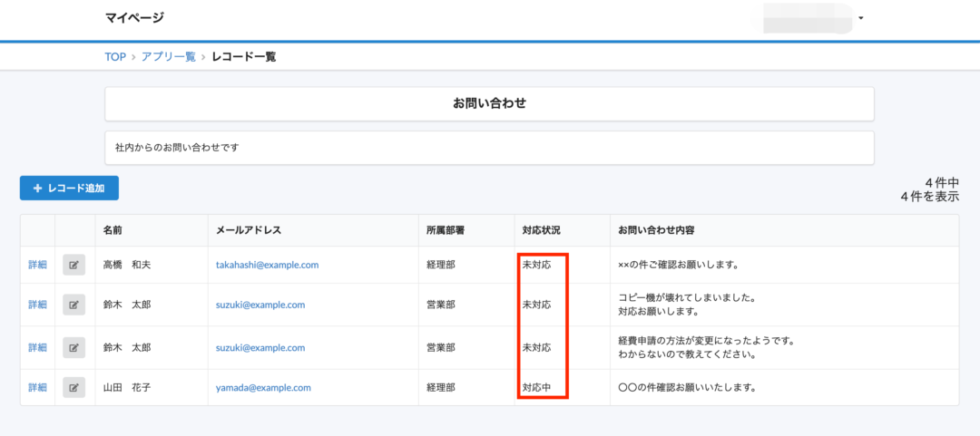The width and height of the screenshot is (980, 436).
Task: Click the マイページ header title
Action: click(x=134, y=18)
